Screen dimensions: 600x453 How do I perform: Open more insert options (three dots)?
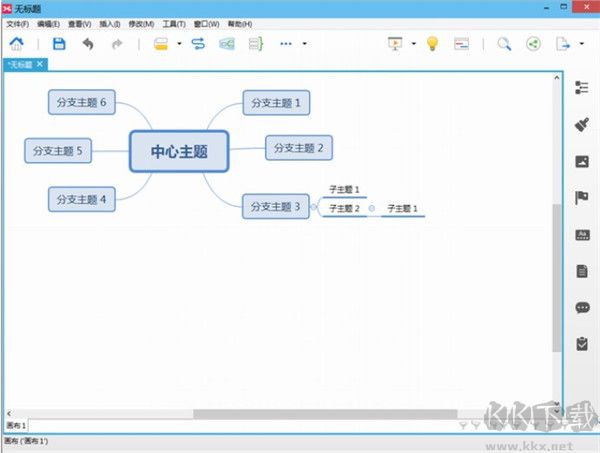pyautogui.click(x=286, y=44)
